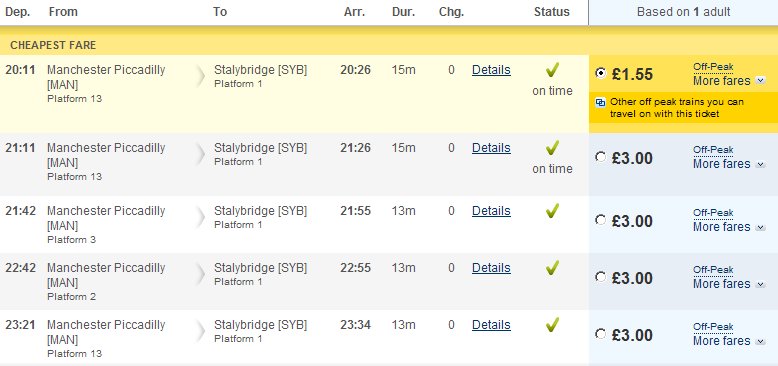Click Off-Peak label on 21:11 fare
Image resolution: width=778 pixels, height=366 pixels.
[713, 150]
